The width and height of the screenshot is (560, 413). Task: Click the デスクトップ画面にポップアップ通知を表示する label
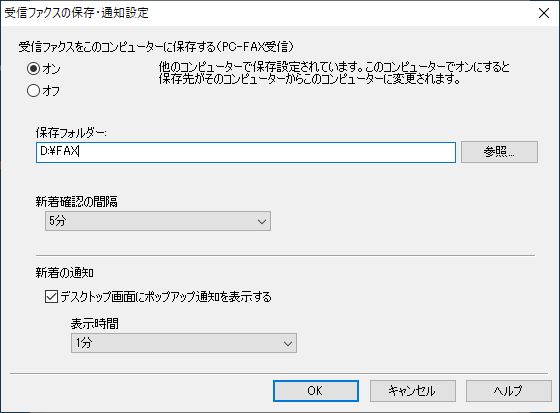click(166, 297)
